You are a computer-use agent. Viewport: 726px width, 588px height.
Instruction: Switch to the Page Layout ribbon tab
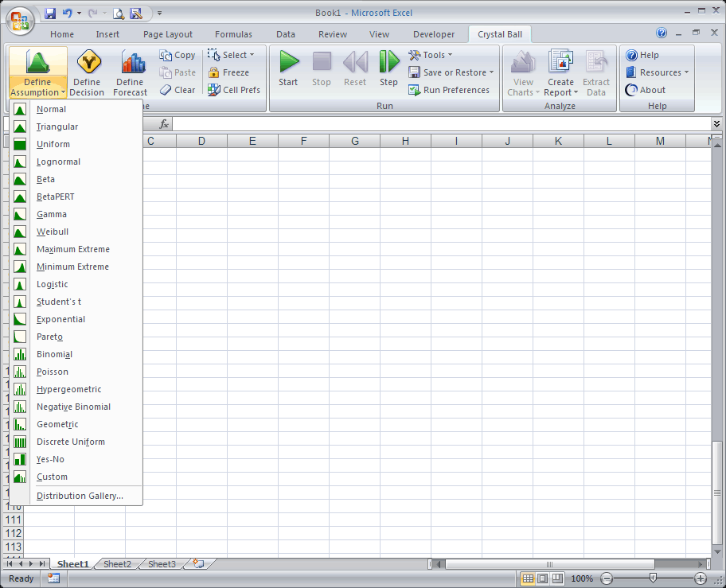(x=168, y=34)
